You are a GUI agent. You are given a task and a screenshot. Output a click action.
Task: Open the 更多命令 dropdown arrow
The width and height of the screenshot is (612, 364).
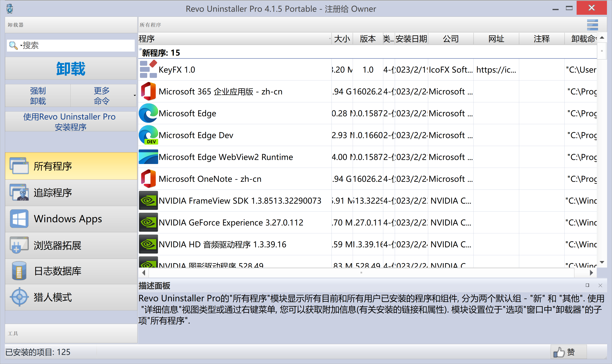click(x=135, y=95)
